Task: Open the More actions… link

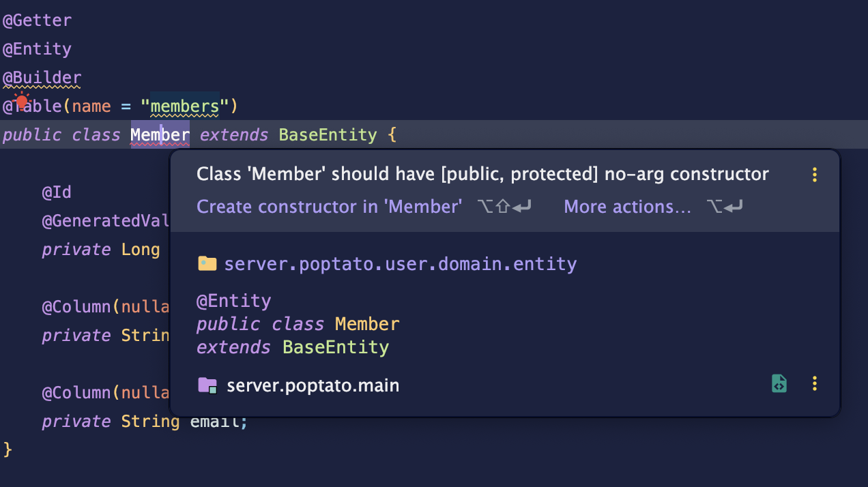Action: tap(628, 206)
